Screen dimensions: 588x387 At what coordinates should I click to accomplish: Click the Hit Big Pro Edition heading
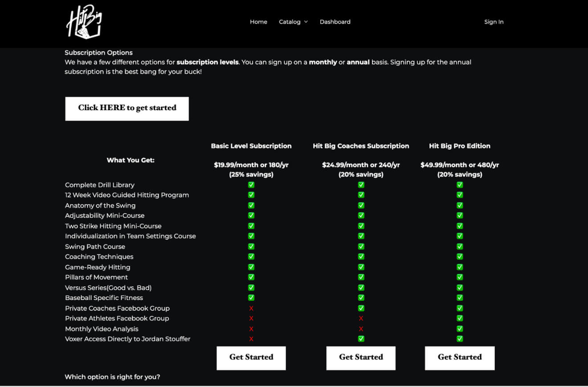(x=460, y=146)
